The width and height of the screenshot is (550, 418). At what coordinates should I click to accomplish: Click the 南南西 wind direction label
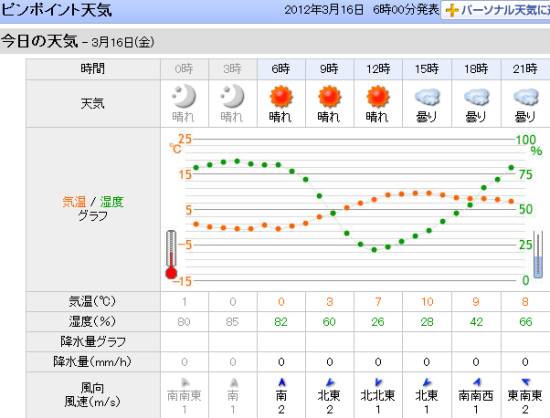coord(476,396)
